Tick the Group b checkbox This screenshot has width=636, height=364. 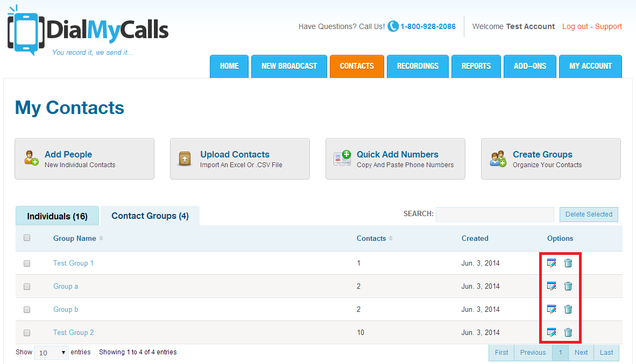click(x=27, y=310)
